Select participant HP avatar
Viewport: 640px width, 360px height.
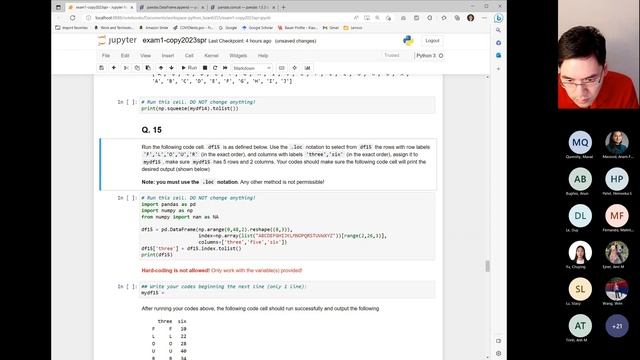(617, 179)
